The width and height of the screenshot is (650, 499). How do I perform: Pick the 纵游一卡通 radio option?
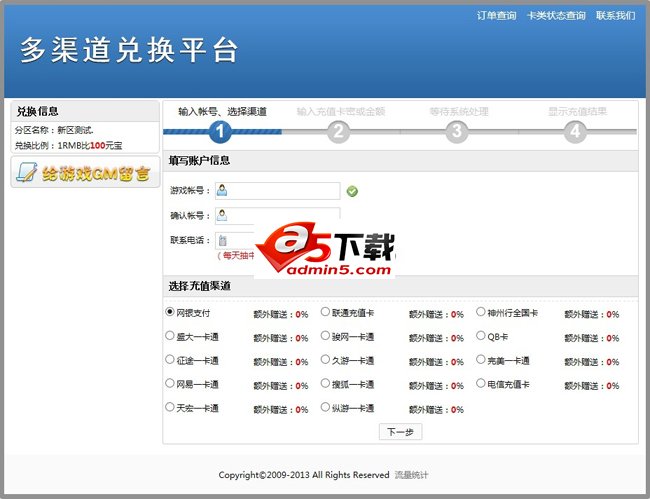pos(325,407)
